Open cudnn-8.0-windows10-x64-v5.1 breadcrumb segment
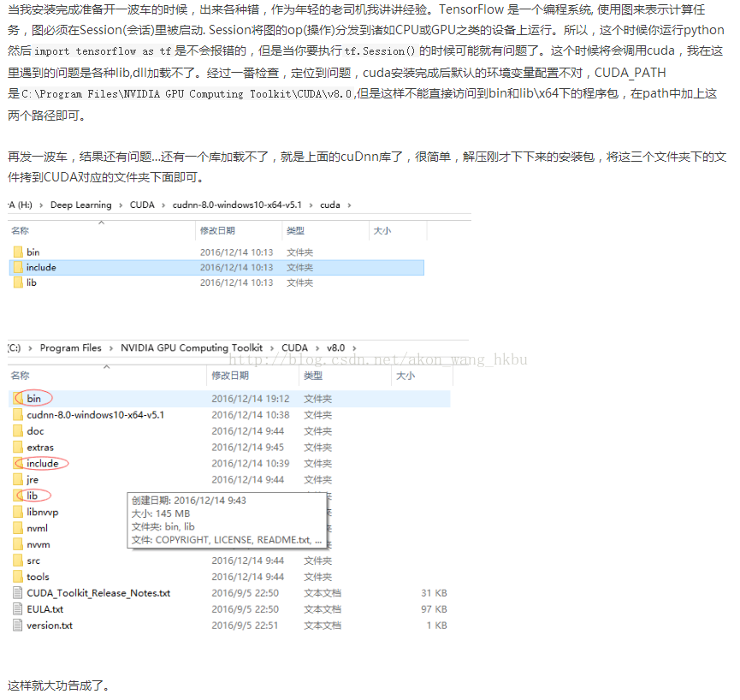Screen dimensions: 740x700 click(237, 205)
